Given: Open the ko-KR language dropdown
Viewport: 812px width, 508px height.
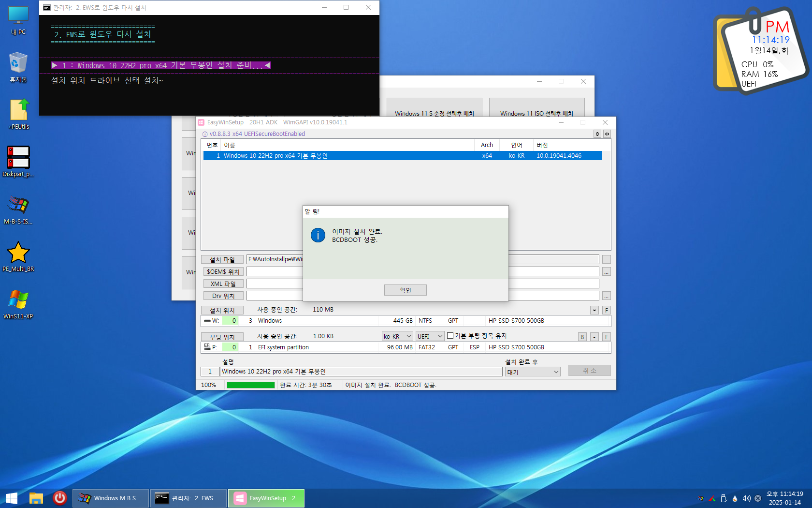Looking at the screenshot, I should 397,336.
